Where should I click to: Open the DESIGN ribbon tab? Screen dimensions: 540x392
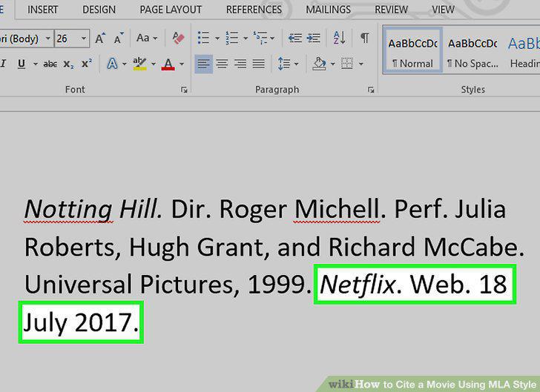[x=99, y=10]
